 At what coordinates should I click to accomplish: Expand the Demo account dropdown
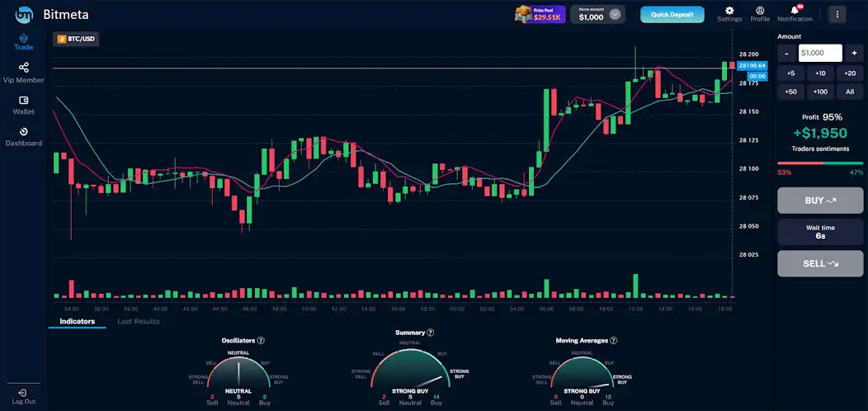[x=614, y=15]
